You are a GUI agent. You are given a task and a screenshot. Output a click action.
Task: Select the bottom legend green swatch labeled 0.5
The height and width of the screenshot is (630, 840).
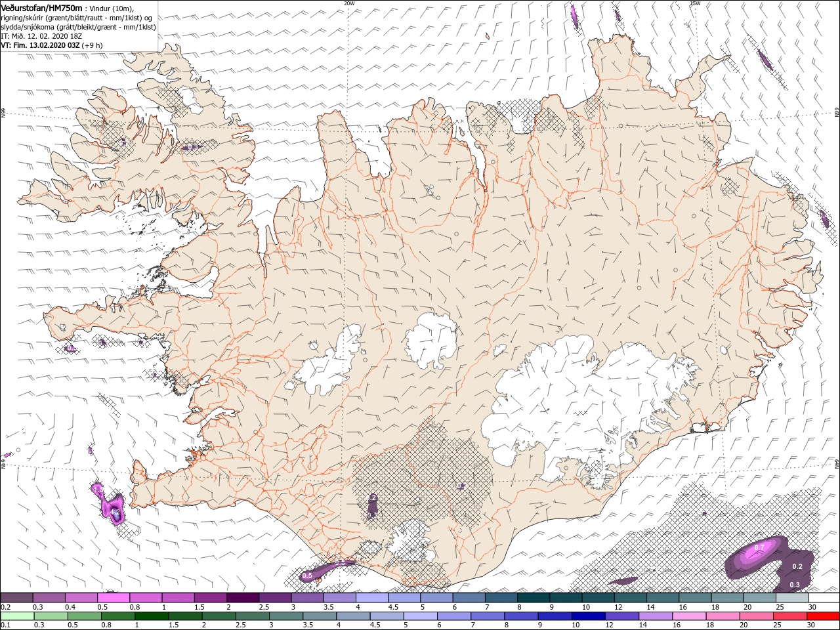pyautogui.click(x=84, y=616)
